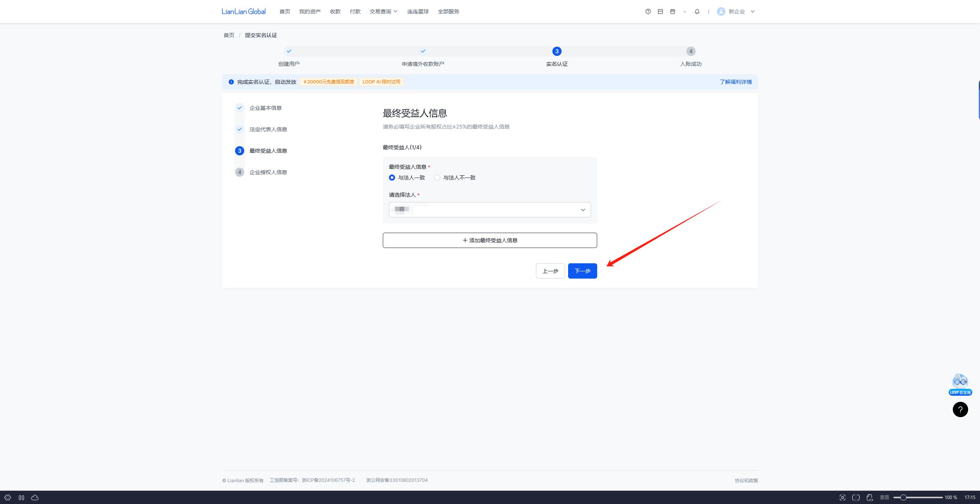980x504 pixels.
Task: Select the 法定代表人信息 sidebar step
Action: [268, 129]
